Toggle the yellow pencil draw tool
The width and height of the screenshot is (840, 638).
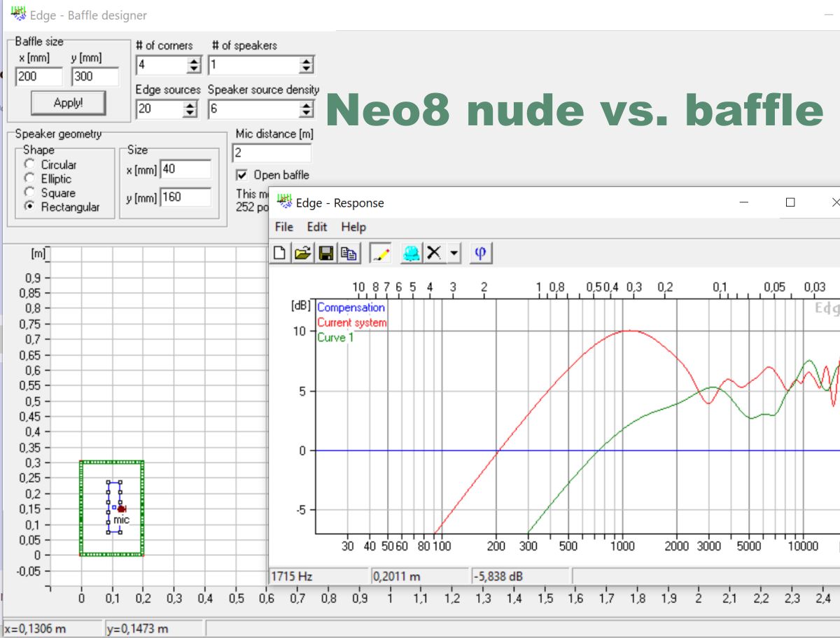[381, 254]
